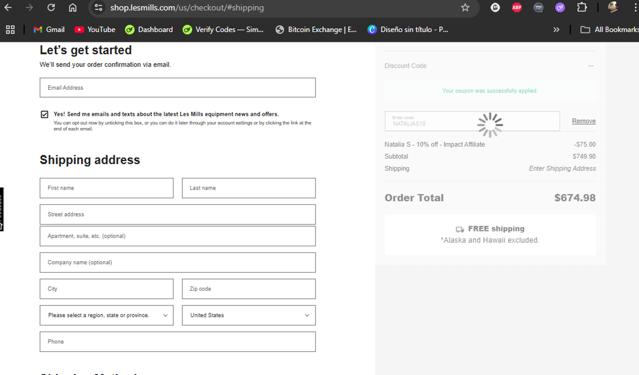Focus the First name field
639x375 pixels.
106,188
